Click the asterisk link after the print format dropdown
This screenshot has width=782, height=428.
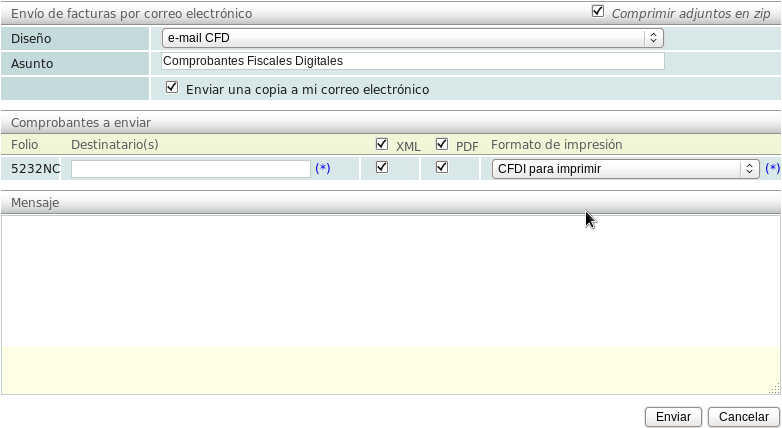[x=772, y=169]
